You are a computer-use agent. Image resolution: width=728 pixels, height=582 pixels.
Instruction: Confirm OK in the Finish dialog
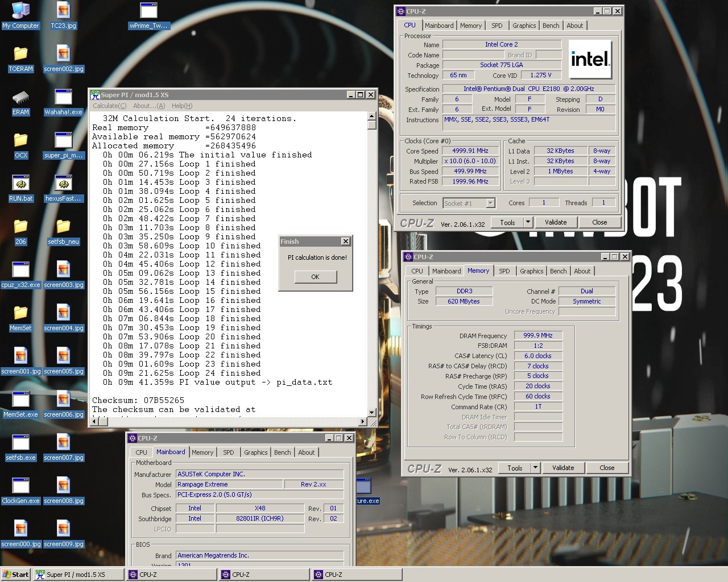(x=316, y=277)
